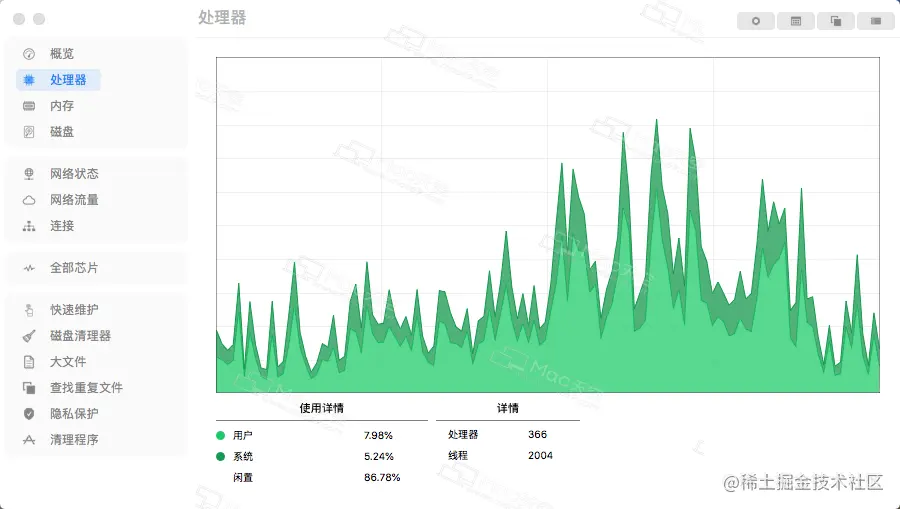Open the 磁盘 disk section icon
The image size is (900, 509).
click(29, 132)
